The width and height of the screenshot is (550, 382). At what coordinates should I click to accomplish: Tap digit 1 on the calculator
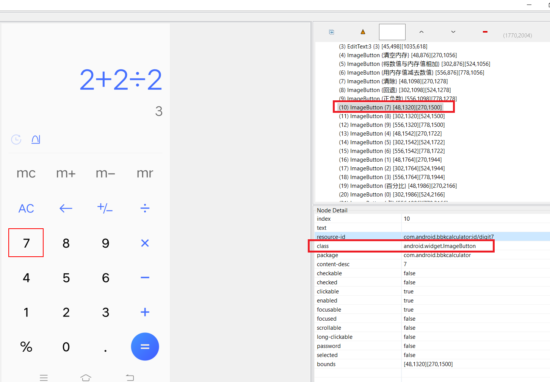[26, 312]
